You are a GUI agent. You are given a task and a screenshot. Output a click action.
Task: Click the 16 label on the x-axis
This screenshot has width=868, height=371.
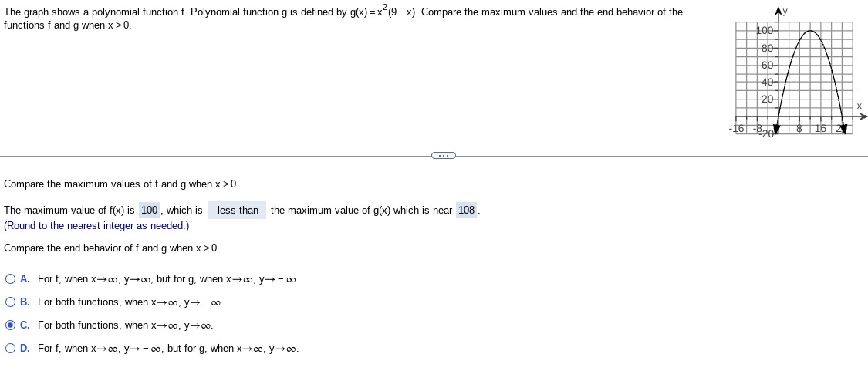(x=820, y=129)
